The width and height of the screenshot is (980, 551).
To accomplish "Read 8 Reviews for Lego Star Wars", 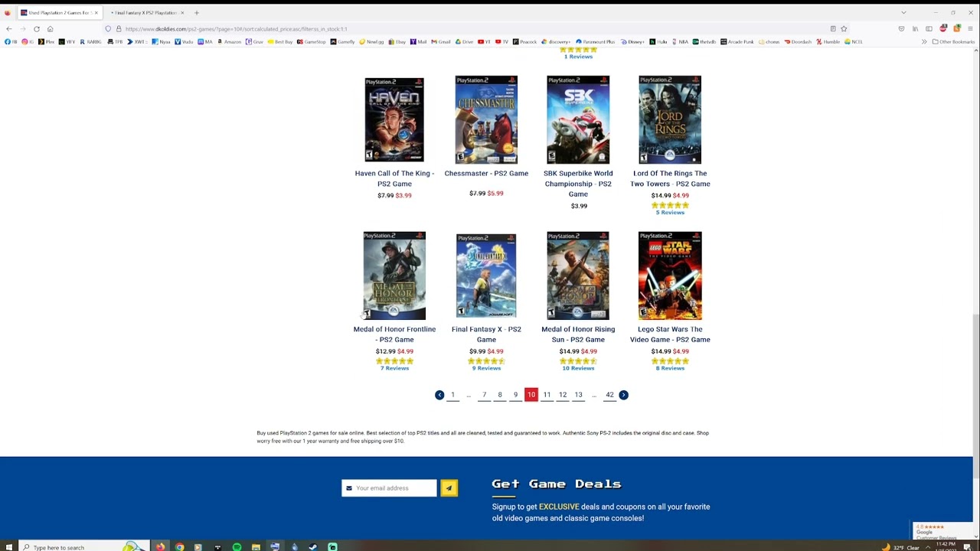I will tap(670, 368).
